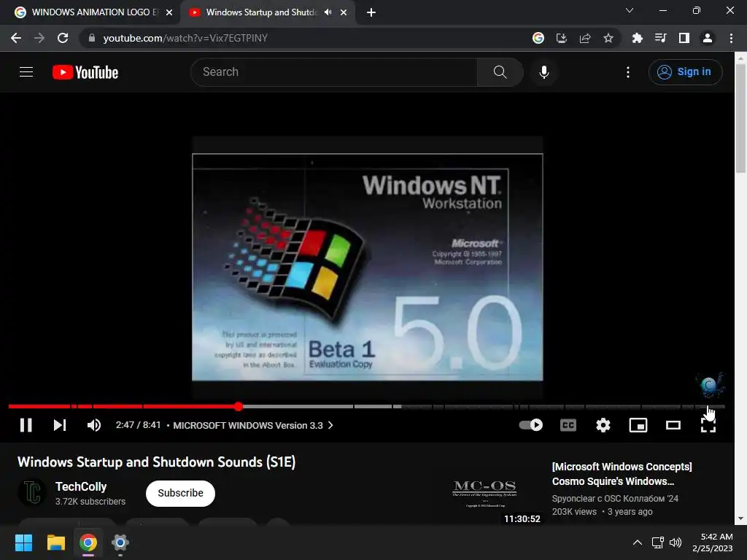The image size is (747, 560).
Task: Select the Windows Startup and Shutdown tab
Action: pos(261,12)
